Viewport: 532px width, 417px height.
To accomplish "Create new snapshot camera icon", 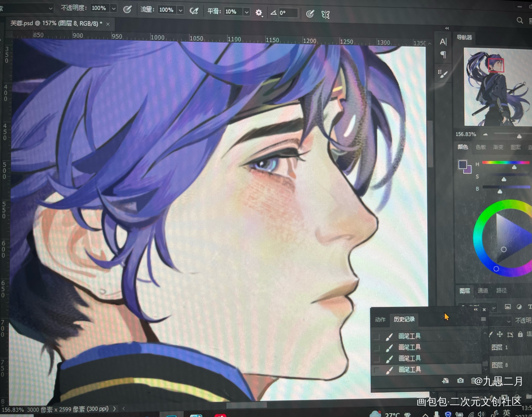I will tap(460, 381).
